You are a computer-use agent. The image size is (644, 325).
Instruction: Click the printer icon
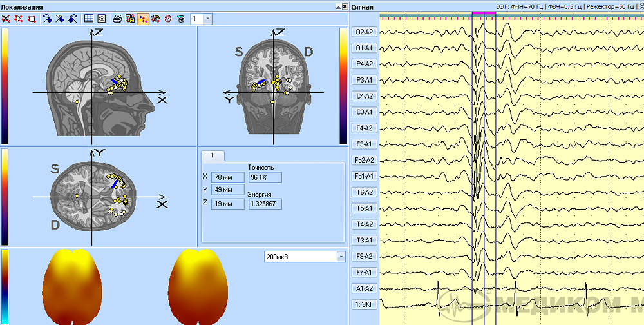[x=117, y=19]
